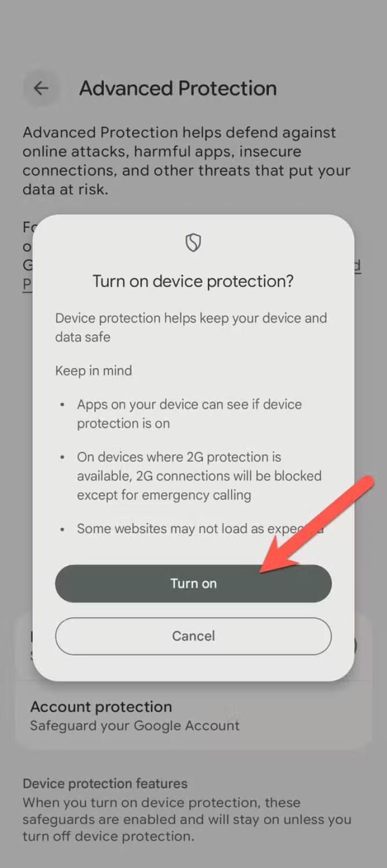Image resolution: width=387 pixels, height=868 pixels.
Task: Click the shield icon in the dialog
Action: 193,242
